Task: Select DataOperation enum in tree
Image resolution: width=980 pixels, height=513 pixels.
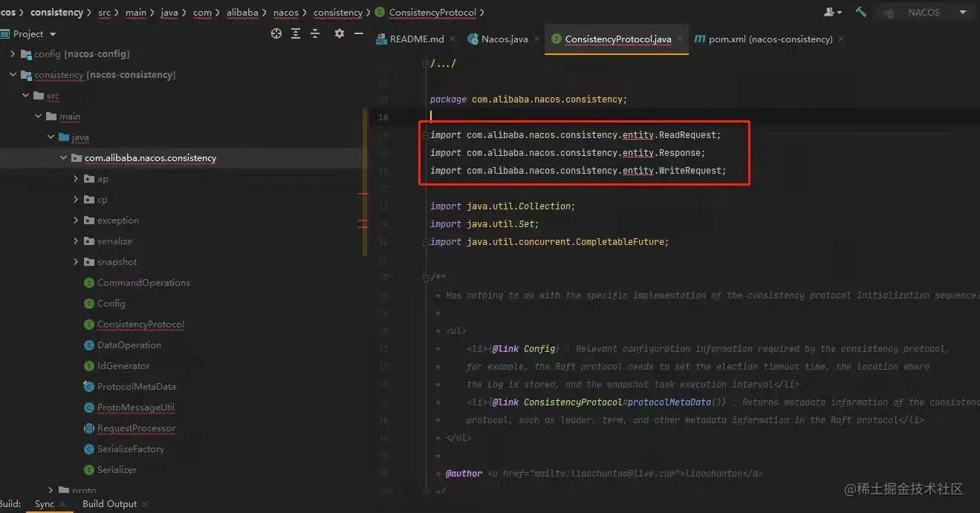Action: pos(129,345)
